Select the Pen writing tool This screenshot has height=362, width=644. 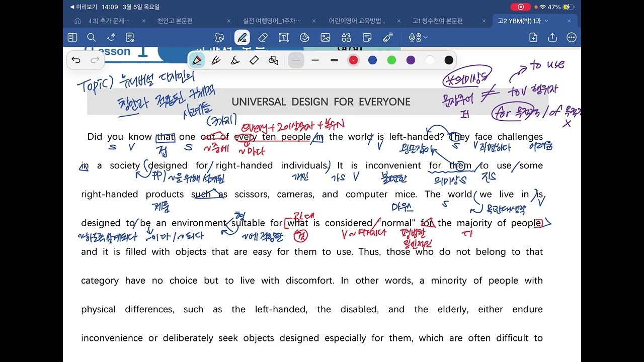pos(242,37)
